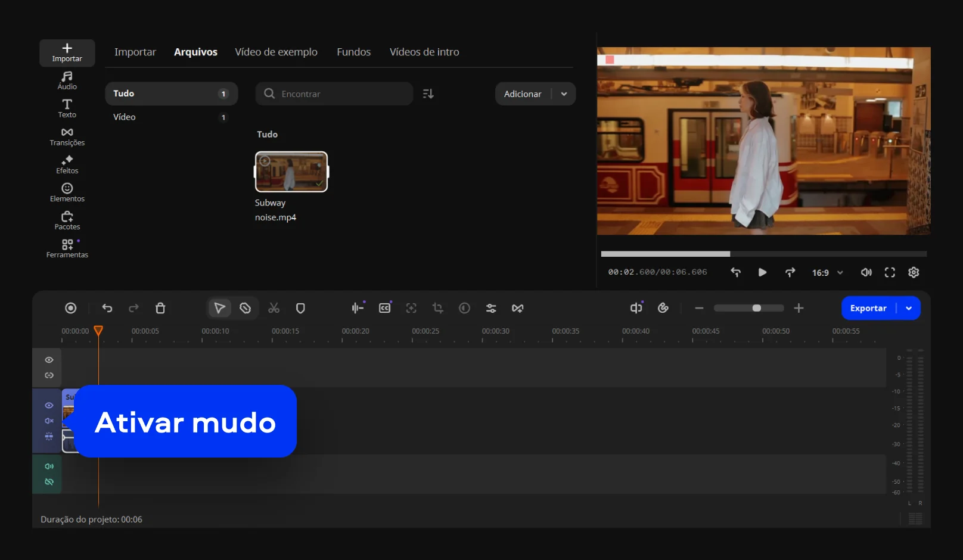
Task: Click the timeline zoom slider handle
Action: click(756, 308)
